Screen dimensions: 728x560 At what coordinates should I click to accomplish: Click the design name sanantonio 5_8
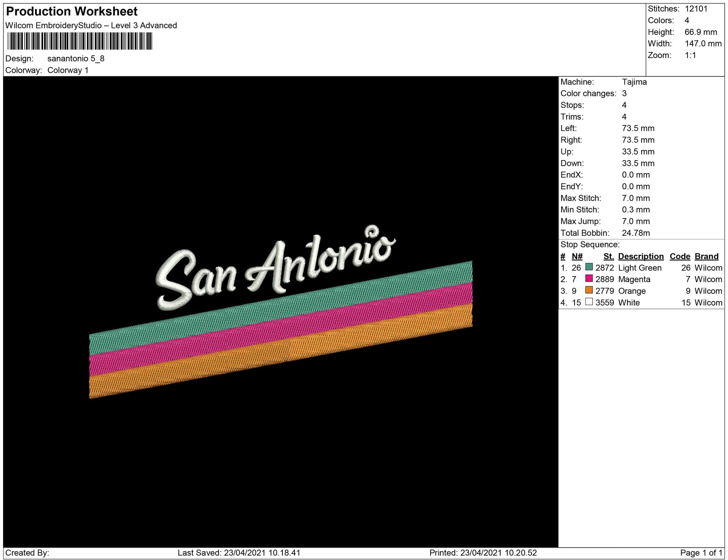click(x=76, y=59)
